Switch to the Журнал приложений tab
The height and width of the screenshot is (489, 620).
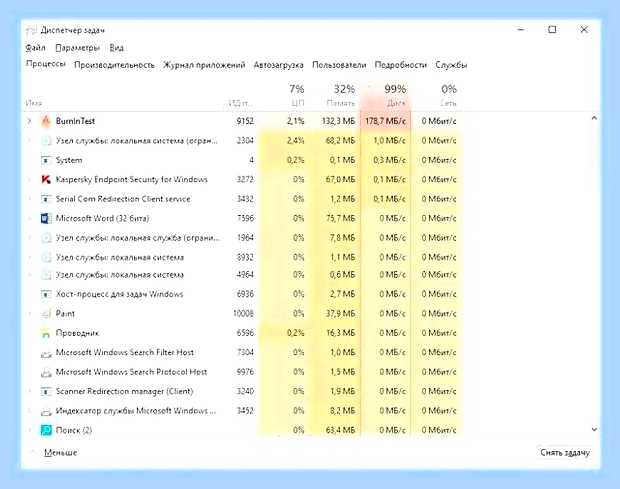(x=204, y=65)
